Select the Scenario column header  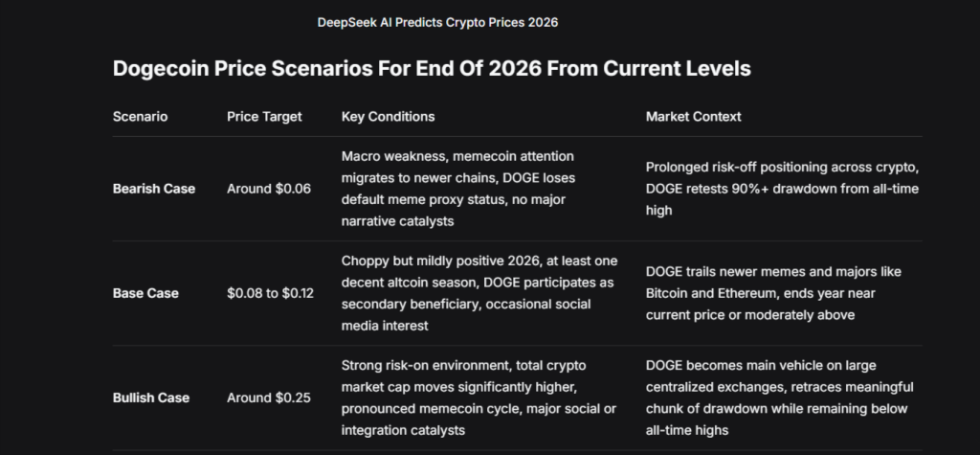click(x=140, y=117)
